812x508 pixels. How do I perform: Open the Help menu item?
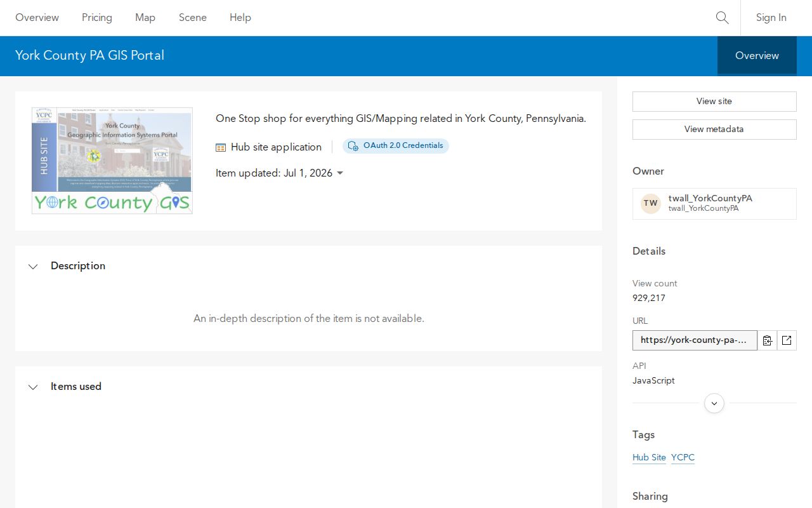click(240, 18)
